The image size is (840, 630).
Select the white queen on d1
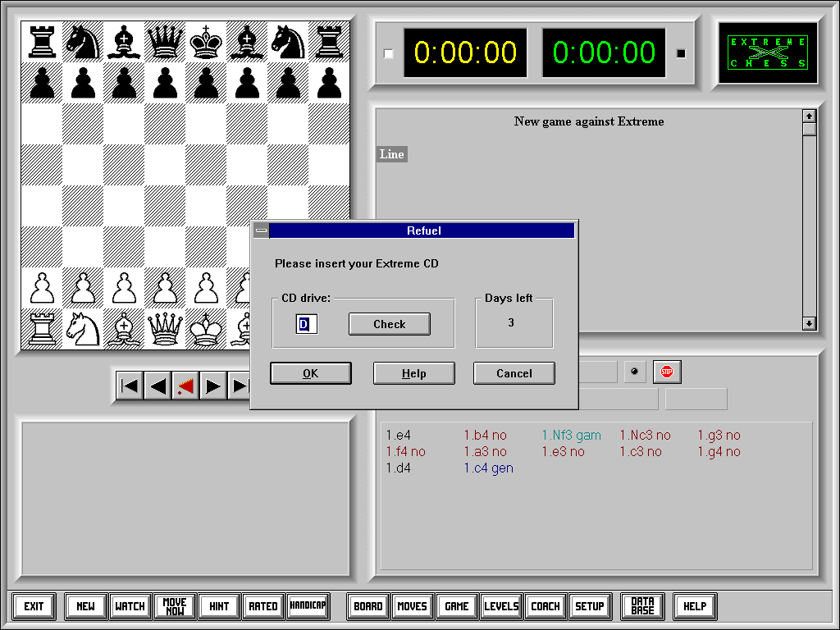165,329
